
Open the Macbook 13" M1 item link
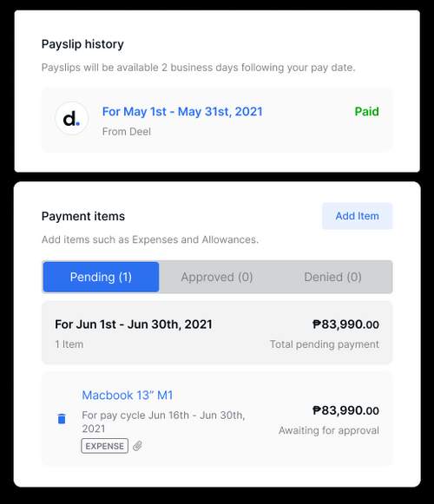pyautogui.click(x=128, y=395)
